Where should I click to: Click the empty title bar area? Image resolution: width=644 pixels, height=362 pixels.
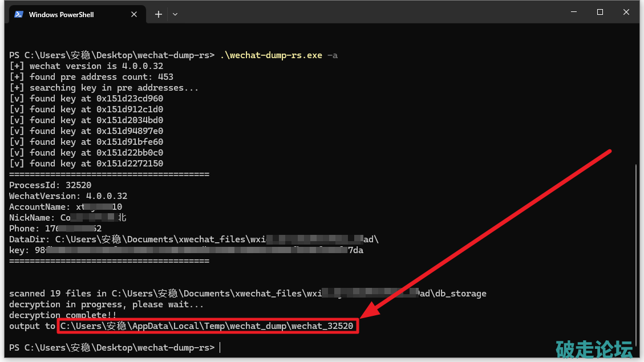tap(371, 13)
